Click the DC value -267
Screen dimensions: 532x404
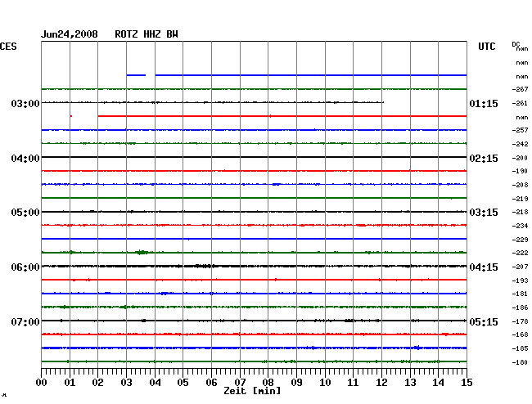coord(520,89)
